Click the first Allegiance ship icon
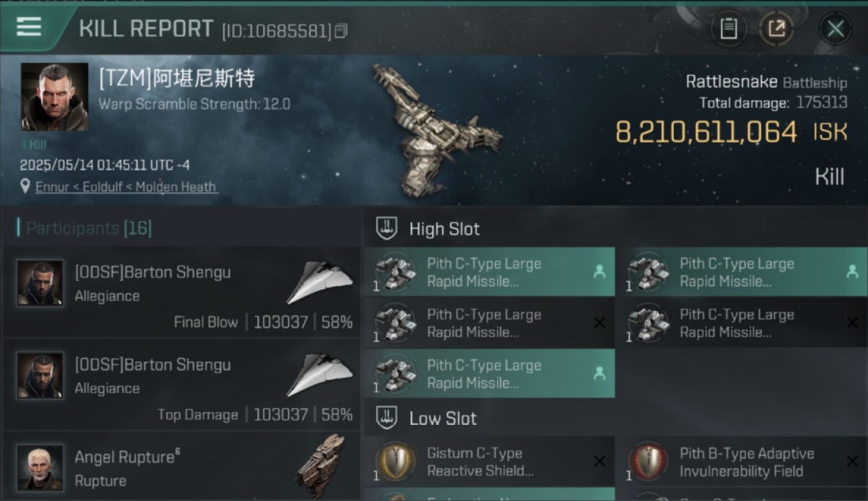 pos(320,282)
